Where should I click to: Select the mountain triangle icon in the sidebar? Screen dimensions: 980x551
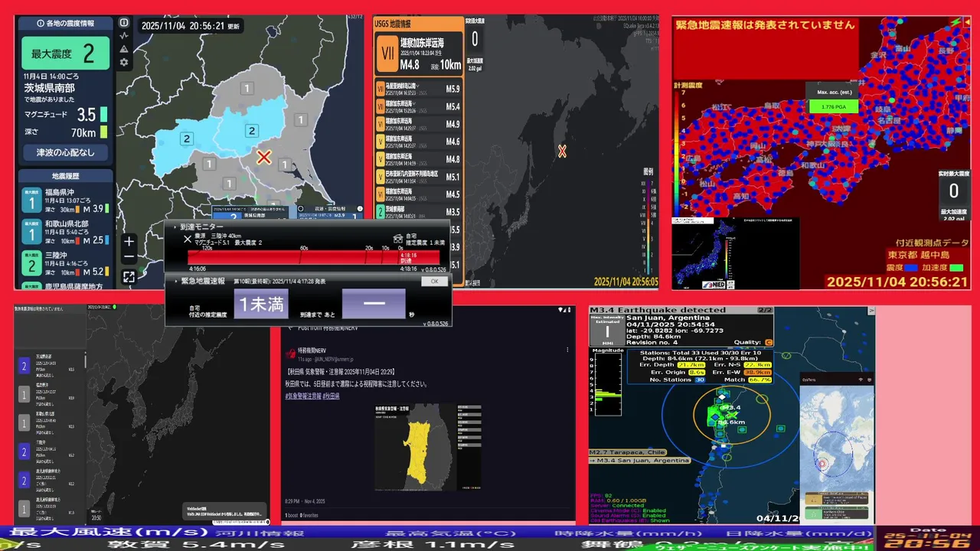point(124,49)
